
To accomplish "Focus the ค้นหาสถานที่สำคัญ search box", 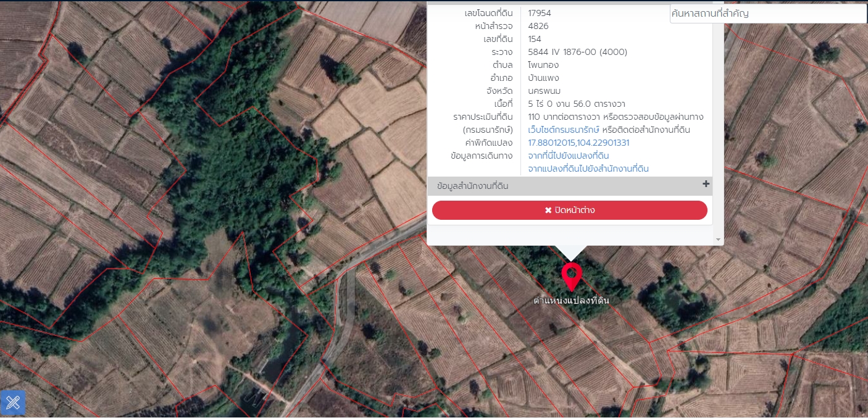I will [x=768, y=13].
